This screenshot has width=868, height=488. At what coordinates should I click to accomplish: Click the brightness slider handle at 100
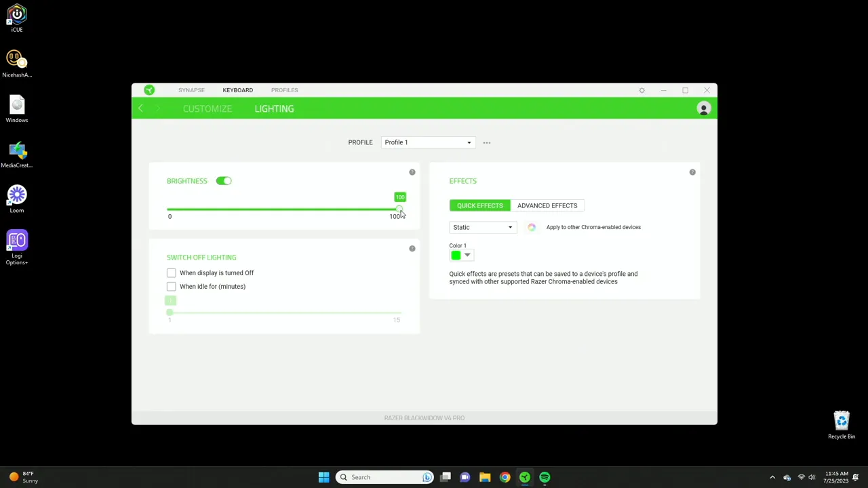tap(399, 208)
